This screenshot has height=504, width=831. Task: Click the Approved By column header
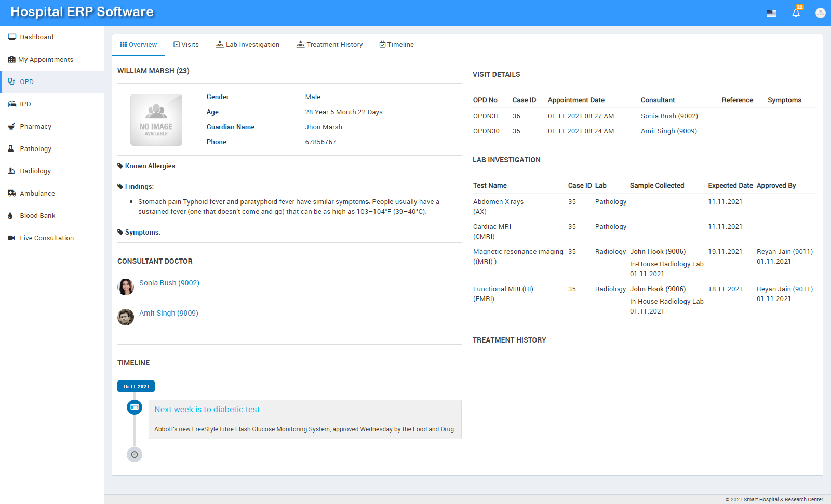click(776, 186)
